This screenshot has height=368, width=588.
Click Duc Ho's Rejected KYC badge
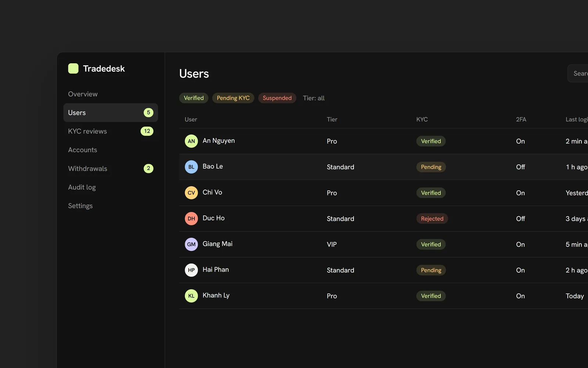pyautogui.click(x=432, y=219)
